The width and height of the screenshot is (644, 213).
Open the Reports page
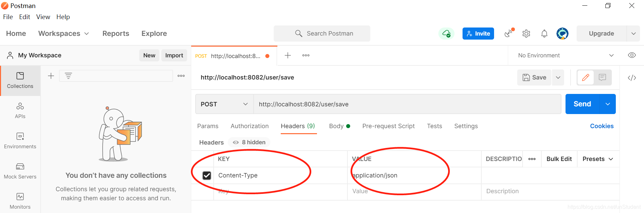pos(116,34)
